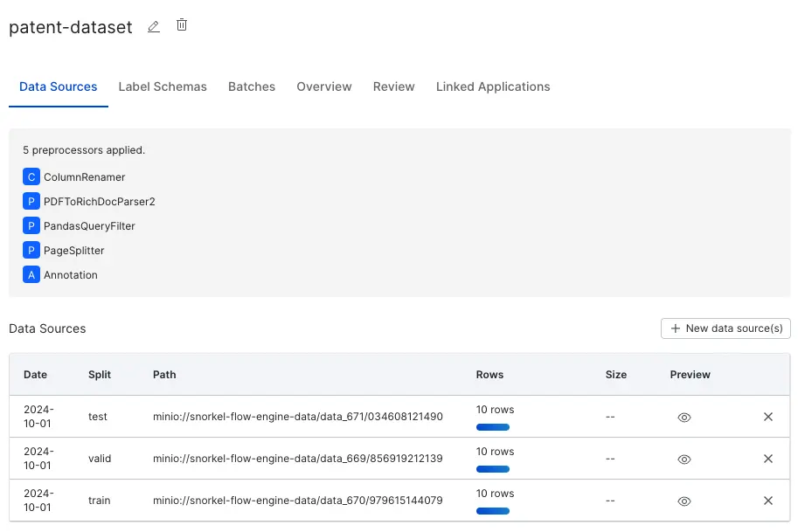Click the Annotation preprocessor name
This screenshot has height=532, width=798.
[x=71, y=274]
